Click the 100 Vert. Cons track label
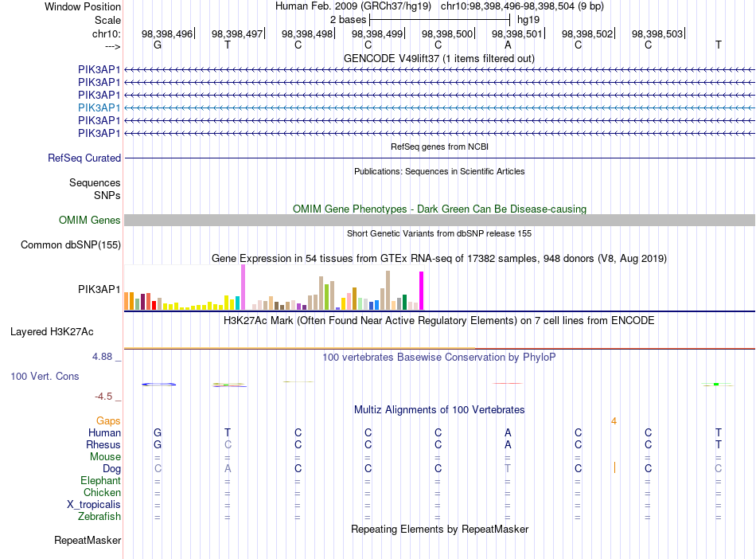 [x=45, y=376]
